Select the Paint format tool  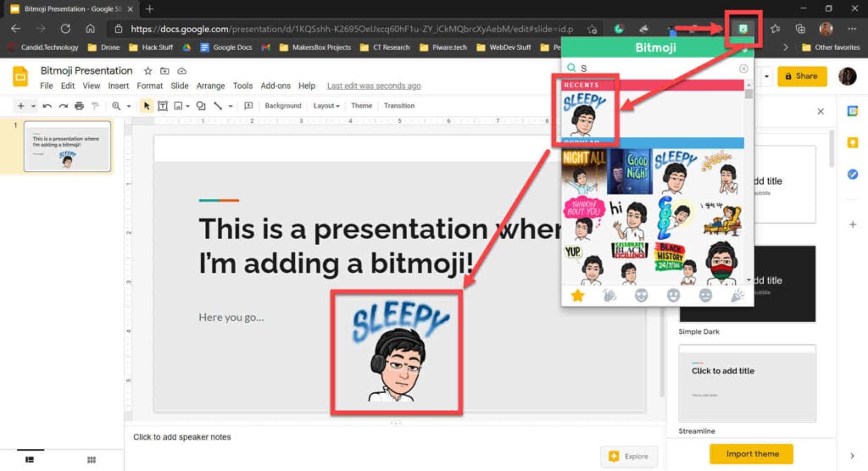(95, 106)
